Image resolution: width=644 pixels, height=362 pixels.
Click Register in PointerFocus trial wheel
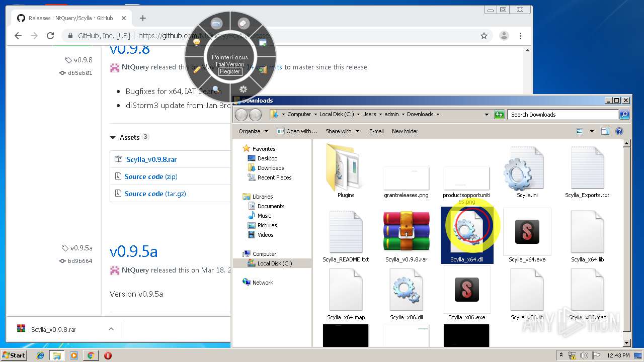pos(230,71)
